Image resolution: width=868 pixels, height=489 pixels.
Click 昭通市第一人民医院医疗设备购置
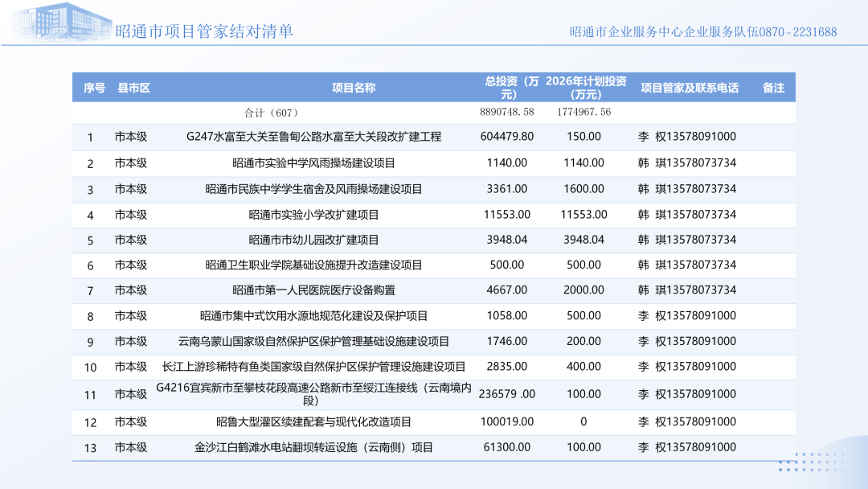(314, 290)
